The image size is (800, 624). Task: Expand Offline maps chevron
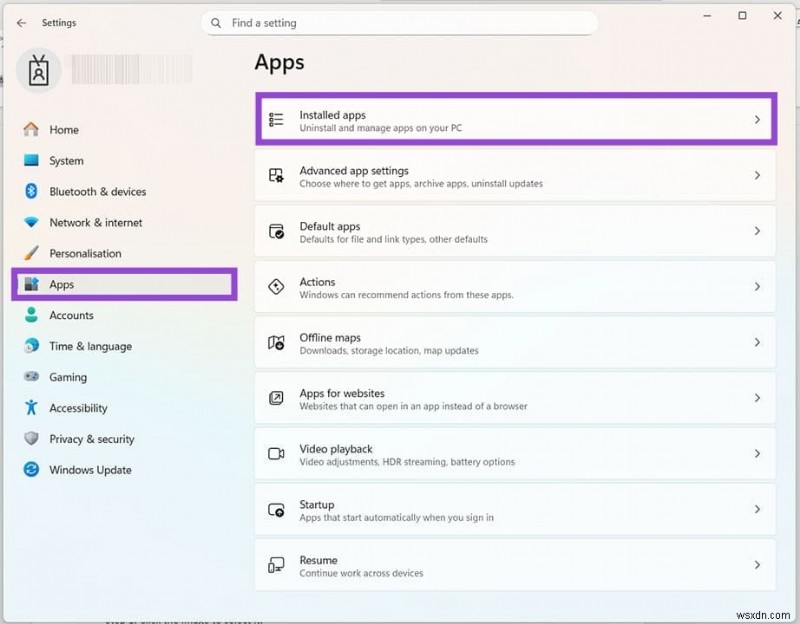tap(757, 342)
